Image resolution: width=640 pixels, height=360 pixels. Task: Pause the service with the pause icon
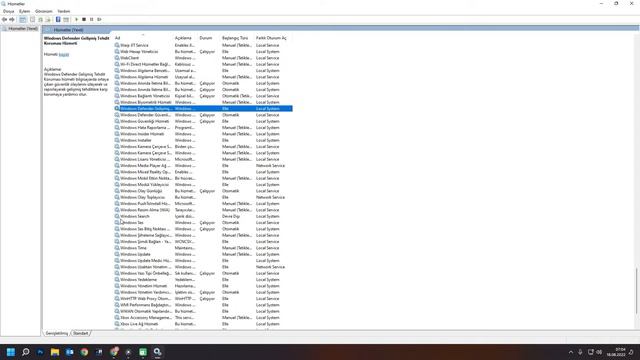91,20
